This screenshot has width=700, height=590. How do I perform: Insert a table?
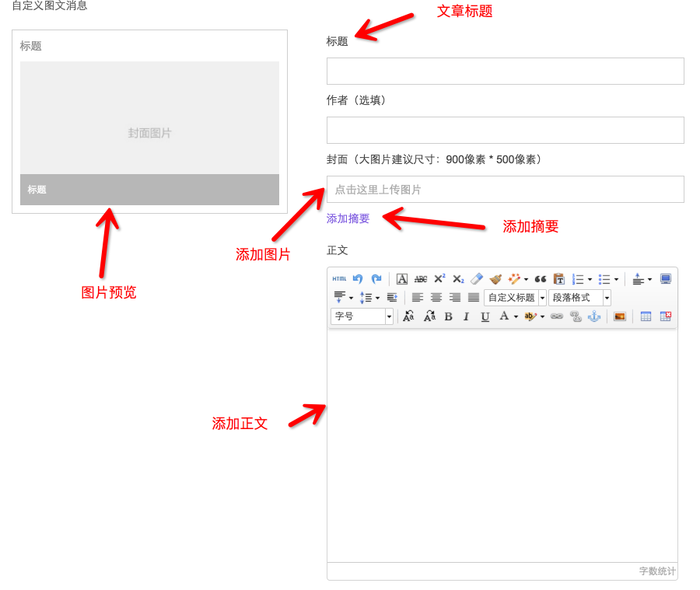click(x=646, y=316)
